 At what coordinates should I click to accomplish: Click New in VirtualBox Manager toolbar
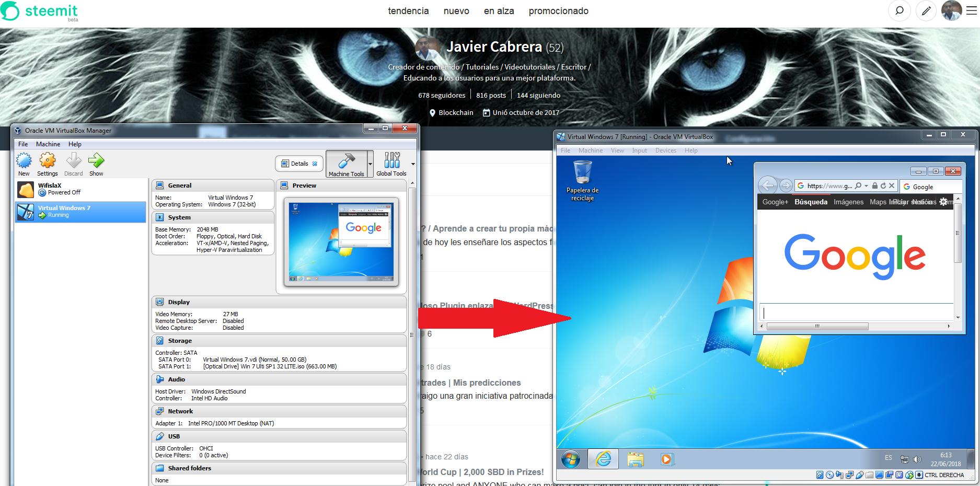click(x=24, y=164)
